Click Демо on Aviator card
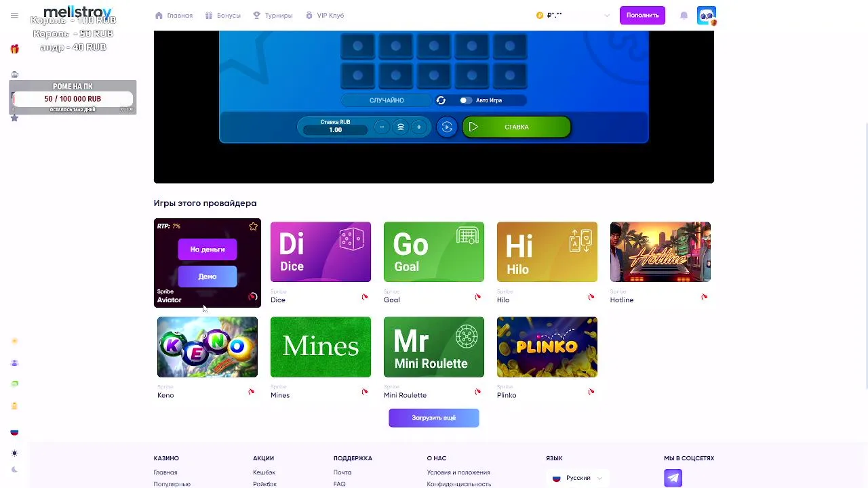868x488 pixels. (x=208, y=277)
